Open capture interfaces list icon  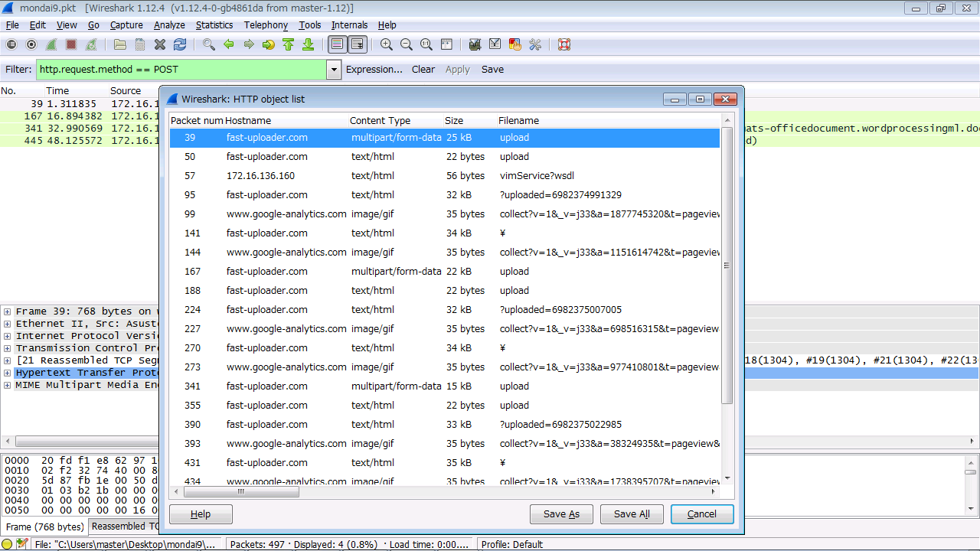point(11,44)
